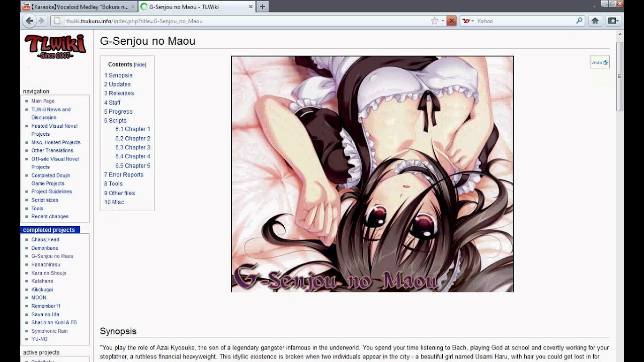
Task: Open Hanachirasu completed project
Action: (46, 264)
